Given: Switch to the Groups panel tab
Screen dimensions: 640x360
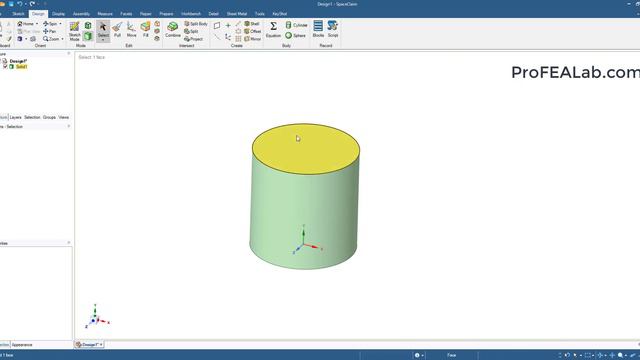Looking at the screenshot, I should click(49, 118).
